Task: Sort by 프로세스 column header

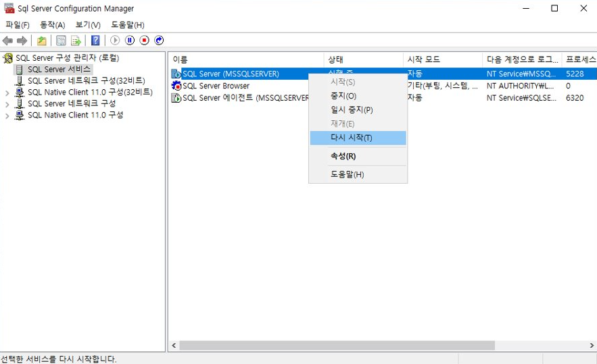Action: tap(580, 59)
